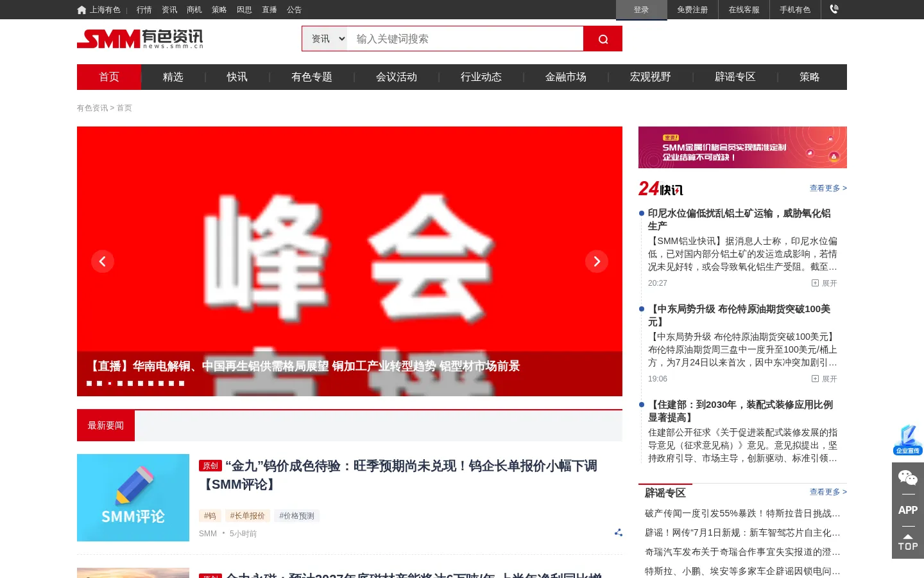
Task: Open 手机有色 link in top bar
Action: coord(795,10)
